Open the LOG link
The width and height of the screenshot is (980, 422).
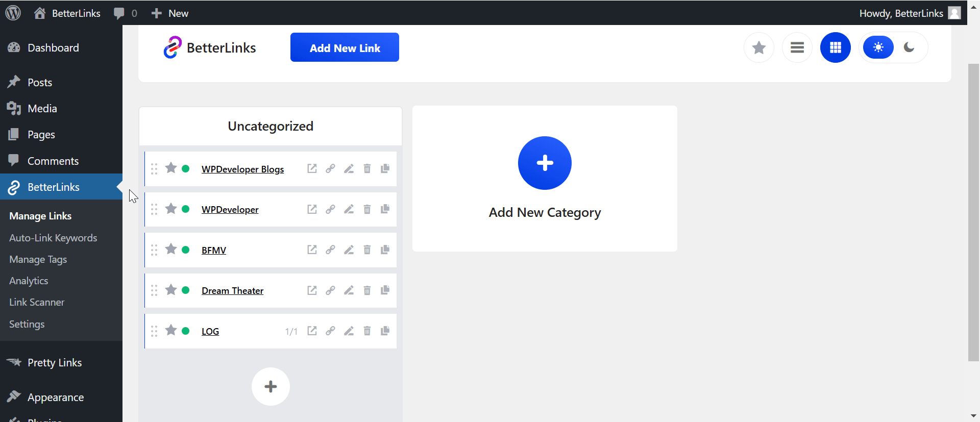click(x=210, y=331)
